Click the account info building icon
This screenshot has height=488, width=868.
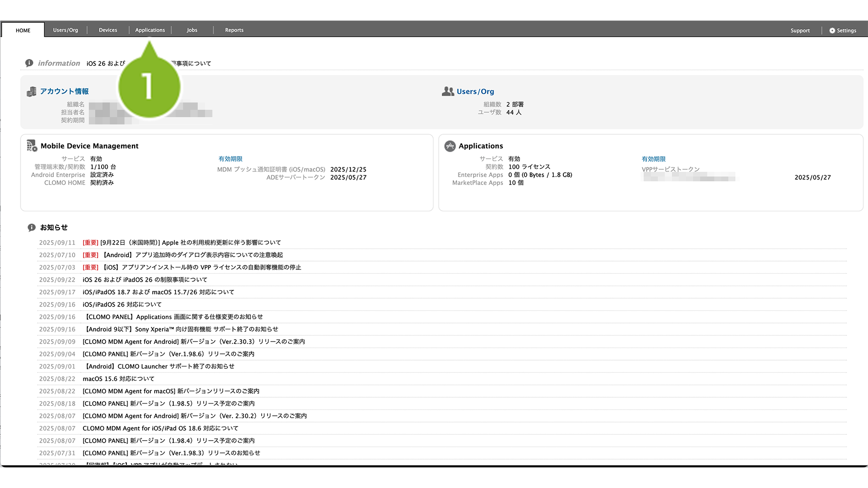[32, 92]
